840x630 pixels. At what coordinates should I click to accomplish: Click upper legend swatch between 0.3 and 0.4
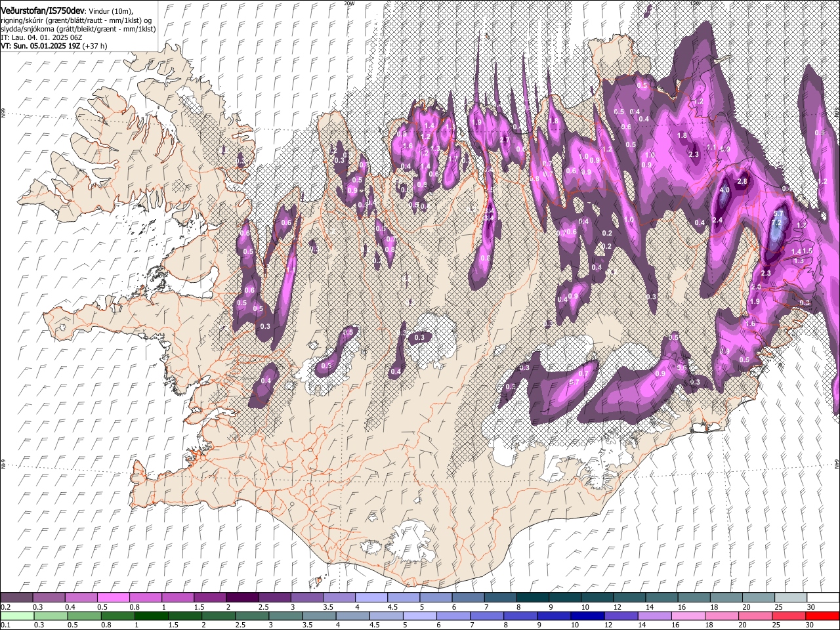[49, 598]
